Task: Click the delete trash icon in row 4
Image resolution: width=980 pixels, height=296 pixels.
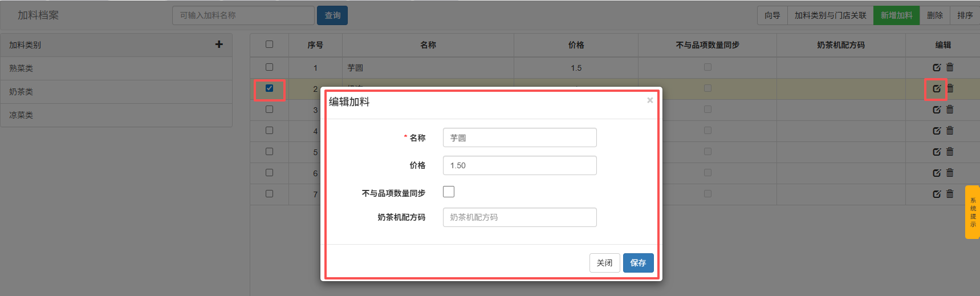Action: click(950, 131)
